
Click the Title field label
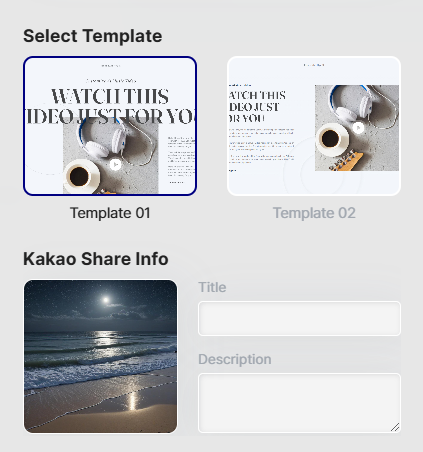(212, 287)
